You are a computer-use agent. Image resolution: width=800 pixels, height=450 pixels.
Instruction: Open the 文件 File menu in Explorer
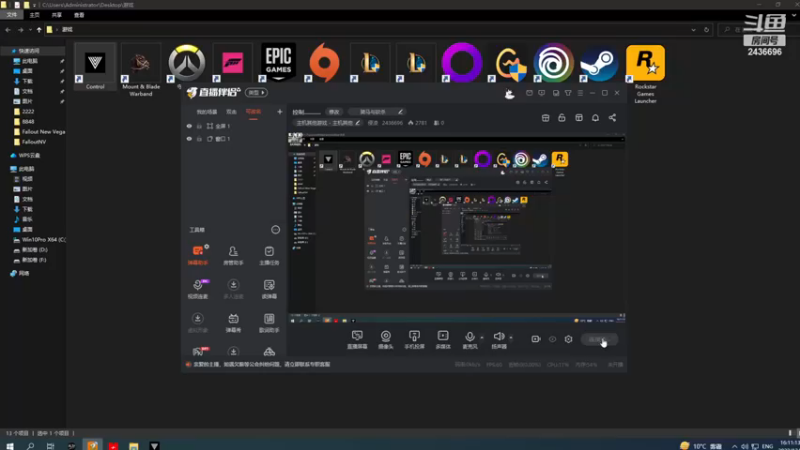[x=12, y=15]
